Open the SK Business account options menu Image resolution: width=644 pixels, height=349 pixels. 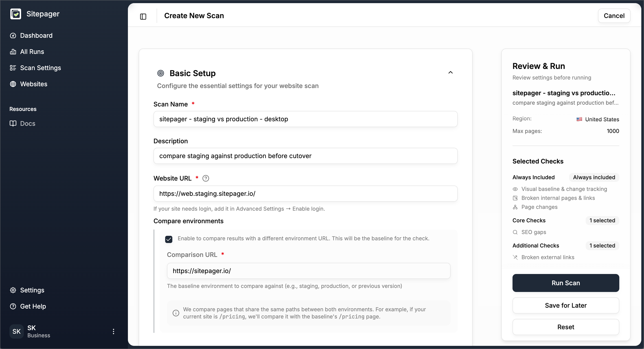[x=114, y=331]
